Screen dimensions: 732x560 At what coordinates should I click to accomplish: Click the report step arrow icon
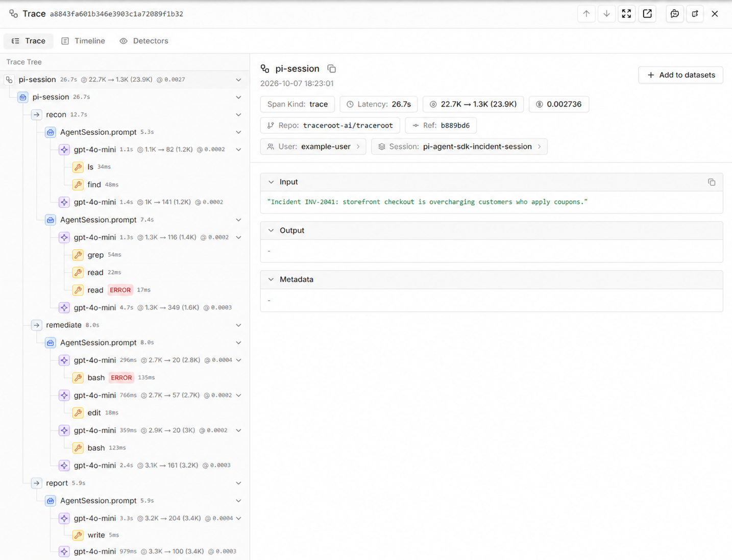click(x=36, y=483)
